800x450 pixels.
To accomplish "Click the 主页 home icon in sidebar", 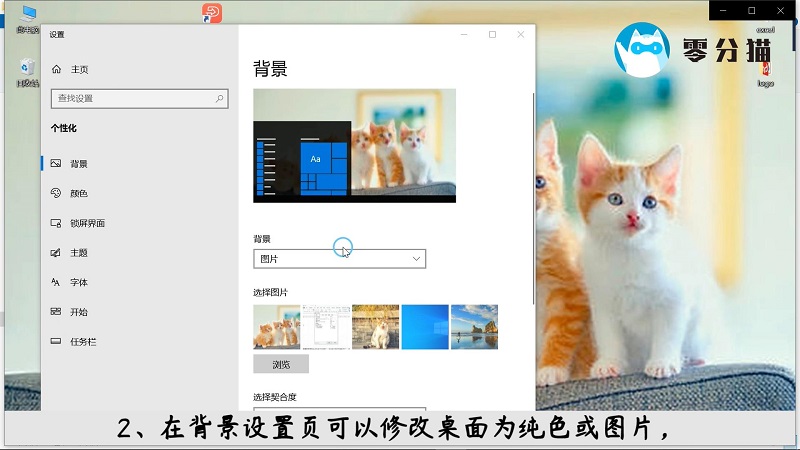I will [x=56, y=69].
